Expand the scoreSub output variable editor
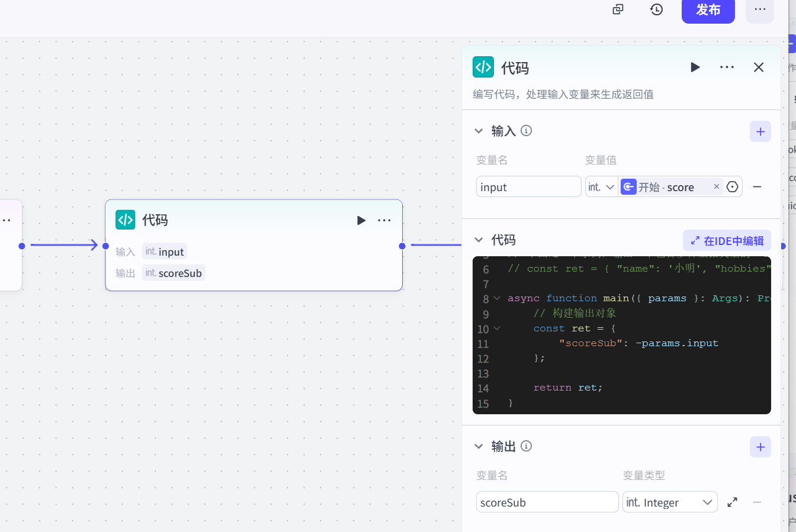 click(732, 502)
